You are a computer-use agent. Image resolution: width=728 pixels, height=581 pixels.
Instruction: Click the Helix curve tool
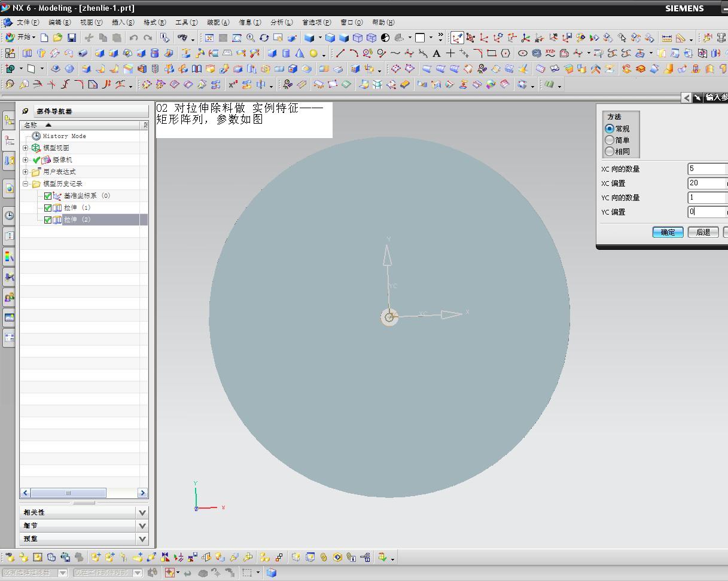coord(536,53)
